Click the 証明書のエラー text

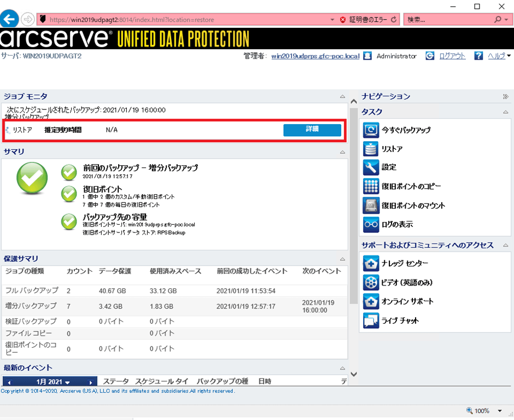(x=368, y=20)
